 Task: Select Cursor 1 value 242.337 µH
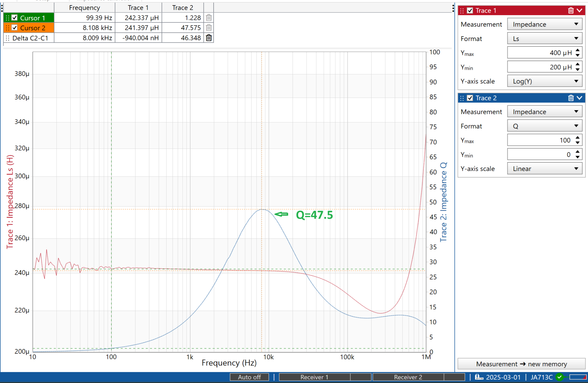pos(138,18)
